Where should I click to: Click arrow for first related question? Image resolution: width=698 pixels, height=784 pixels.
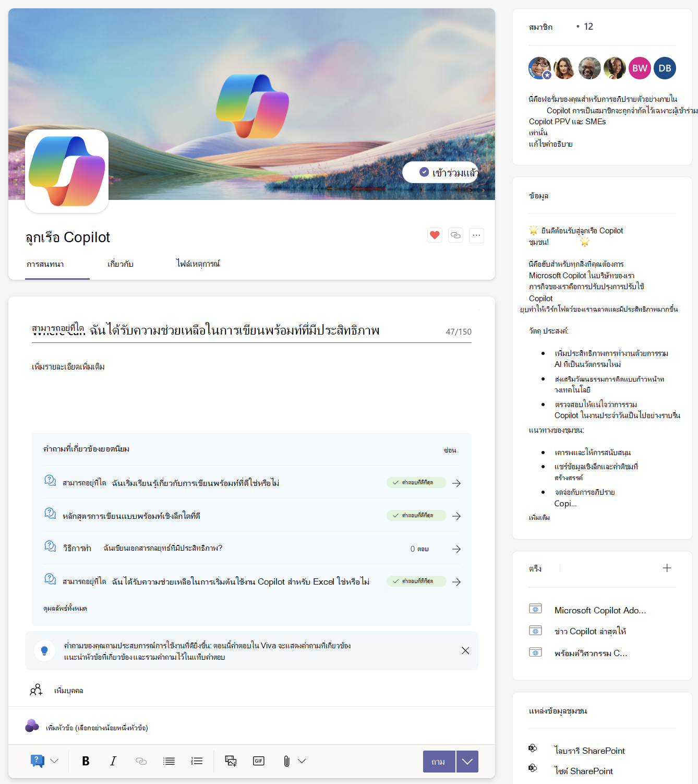[456, 483]
